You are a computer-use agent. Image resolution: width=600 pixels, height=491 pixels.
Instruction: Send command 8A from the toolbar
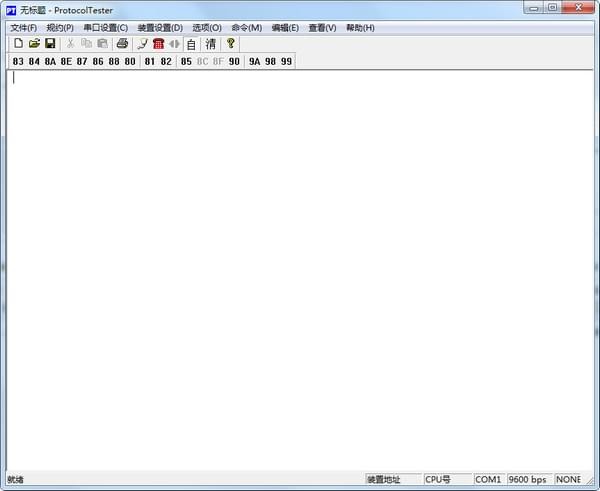pos(50,61)
